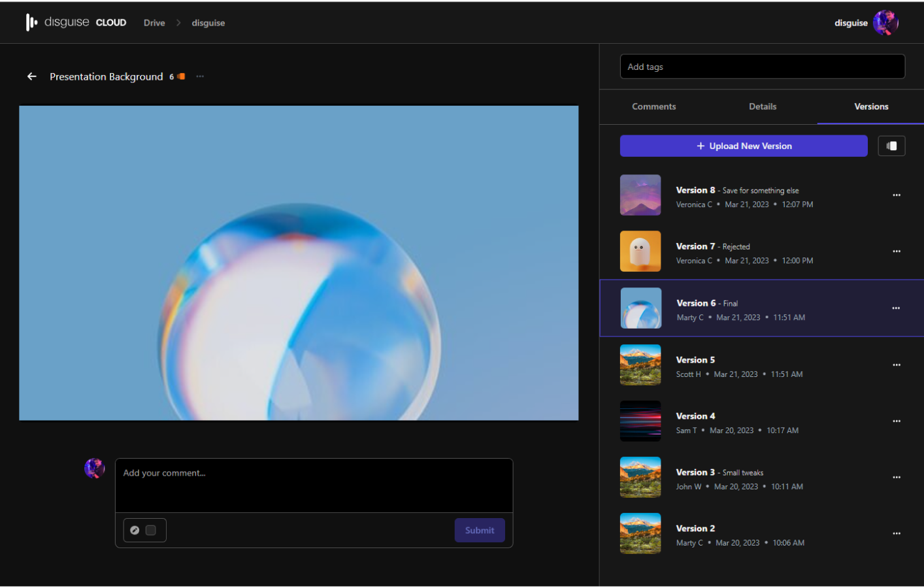924x588 pixels.
Task: Expand the Drive breadcrumb menu
Action: (x=154, y=22)
